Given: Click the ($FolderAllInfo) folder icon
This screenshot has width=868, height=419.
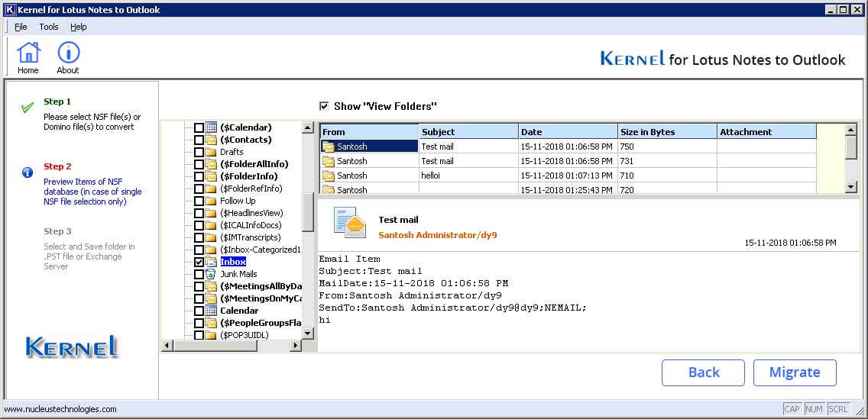Looking at the screenshot, I should (211, 164).
